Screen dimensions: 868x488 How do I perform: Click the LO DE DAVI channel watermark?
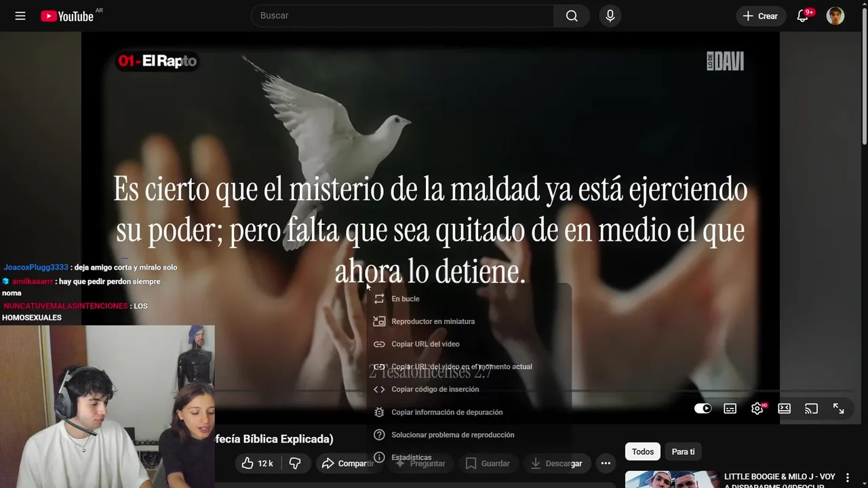[x=725, y=61]
